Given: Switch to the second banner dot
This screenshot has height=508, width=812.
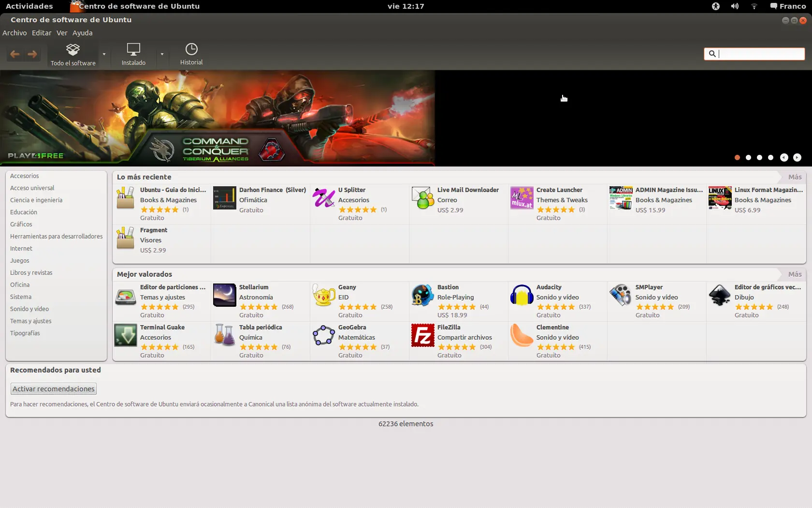Looking at the screenshot, I should click(x=748, y=157).
